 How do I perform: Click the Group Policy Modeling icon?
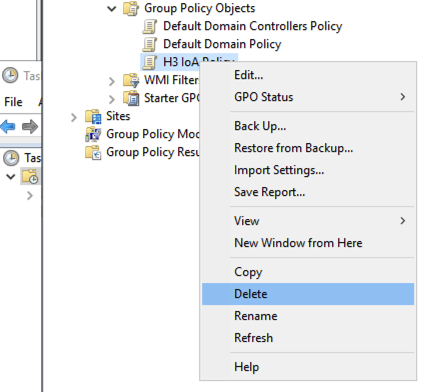pos(93,134)
